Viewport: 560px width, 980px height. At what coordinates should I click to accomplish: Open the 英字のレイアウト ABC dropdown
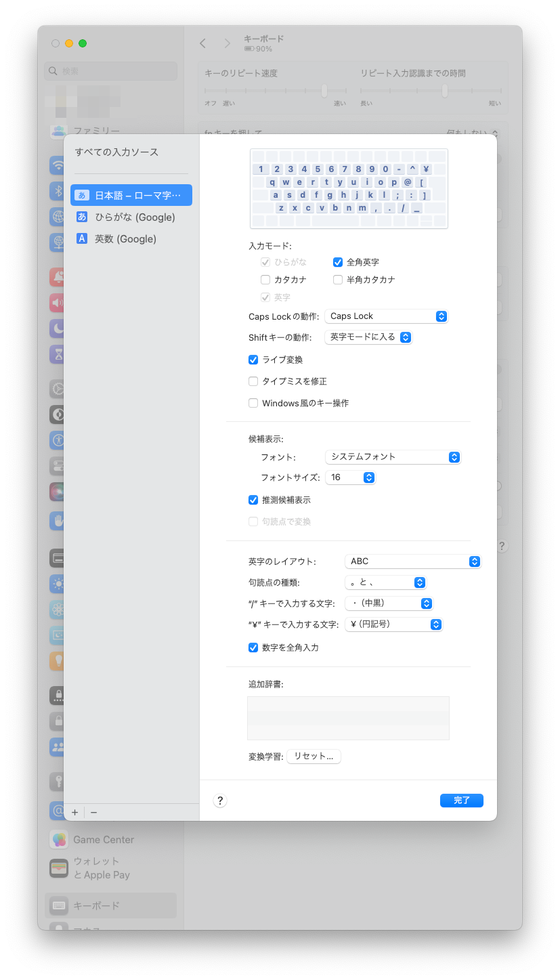(412, 561)
